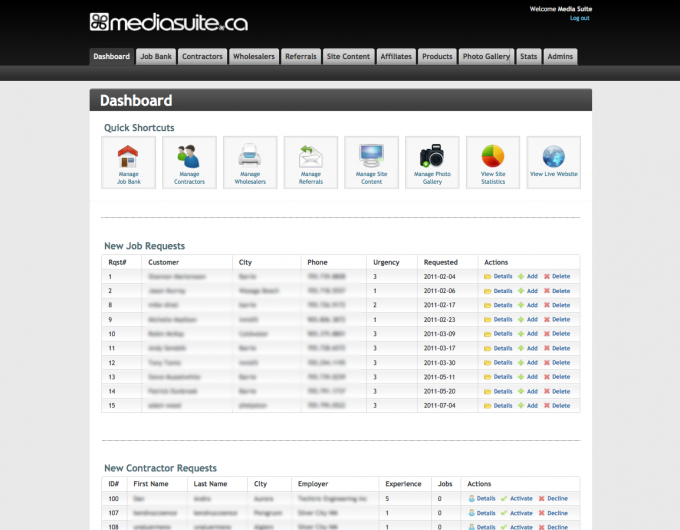The height and width of the screenshot is (530, 680).
Task: Click the mediasuite.ca logo
Action: (168, 22)
